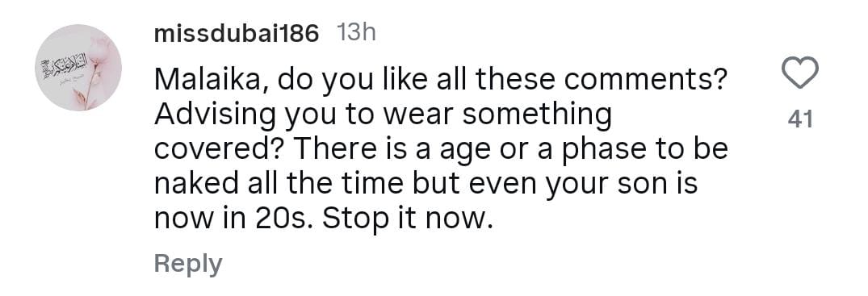Open missdubai186's profile picture
Image resolution: width=868 pixels, height=296 pixels.
pyautogui.click(x=78, y=68)
